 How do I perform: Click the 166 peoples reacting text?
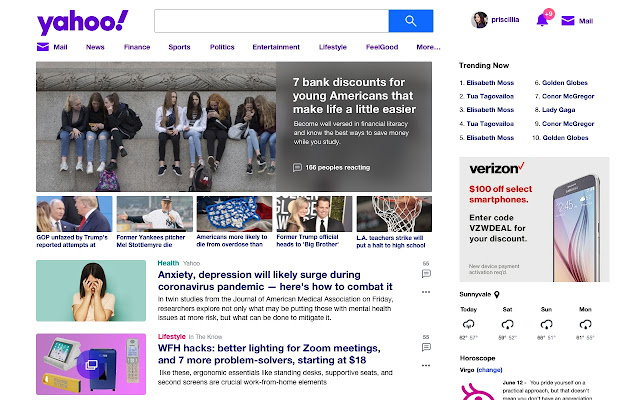(x=338, y=167)
